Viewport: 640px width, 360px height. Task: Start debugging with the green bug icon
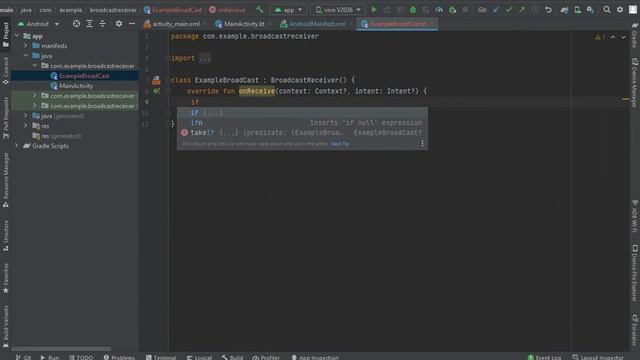pyautogui.click(x=413, y=9)
